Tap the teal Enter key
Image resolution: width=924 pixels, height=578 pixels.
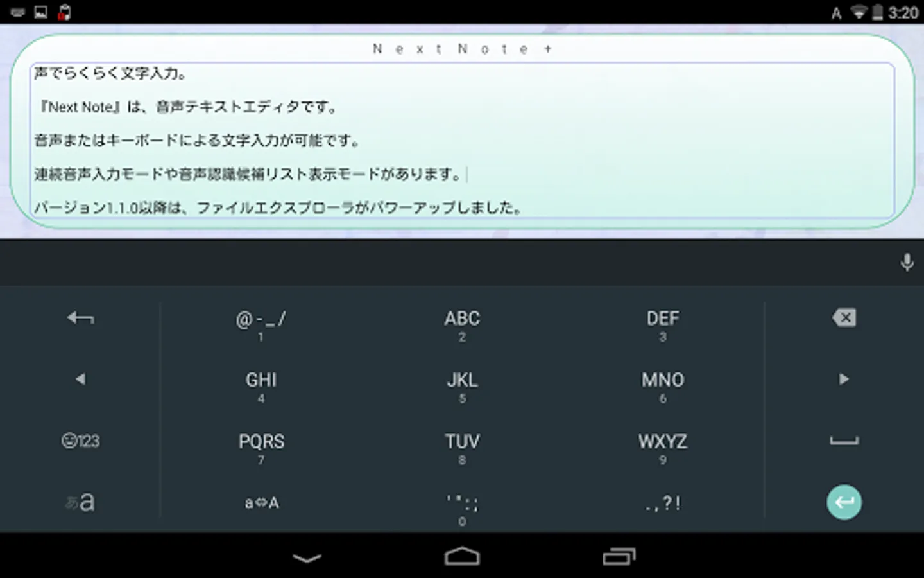[x=844, y=502]
